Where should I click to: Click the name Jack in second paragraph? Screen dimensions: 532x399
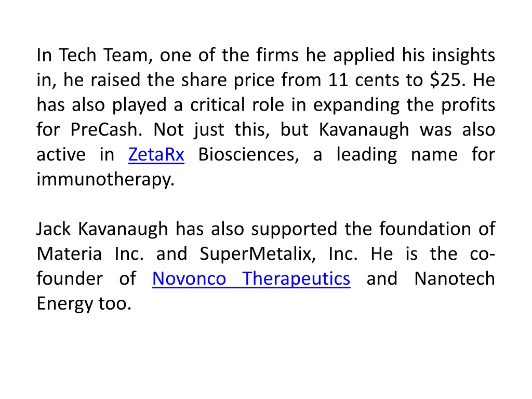pyautogui.click(x=54, y=229)
